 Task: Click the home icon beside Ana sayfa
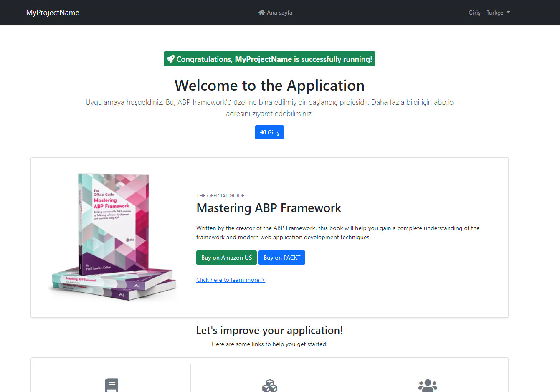point(262,12)
